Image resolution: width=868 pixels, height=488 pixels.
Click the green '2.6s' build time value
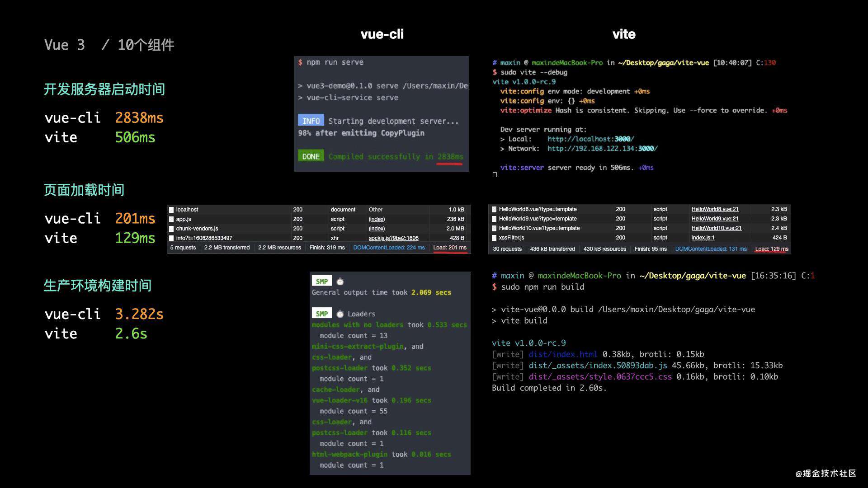[x=131, y=333]
